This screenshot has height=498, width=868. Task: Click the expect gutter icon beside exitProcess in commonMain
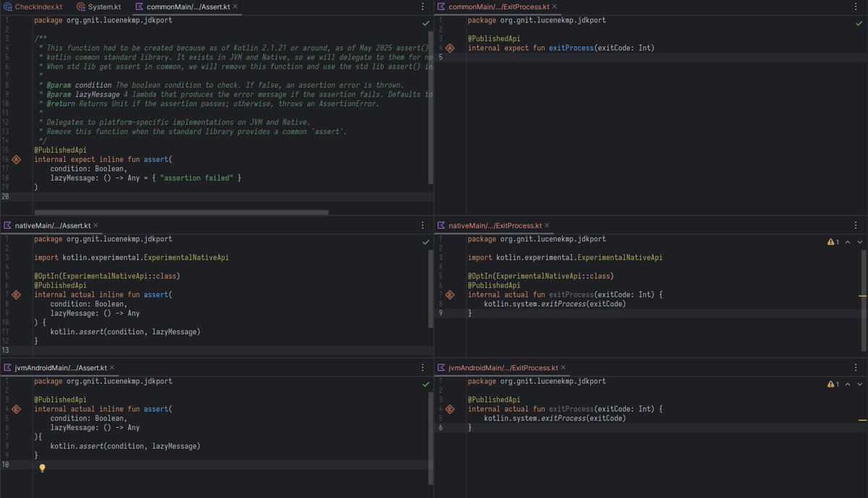pos(449,48)
